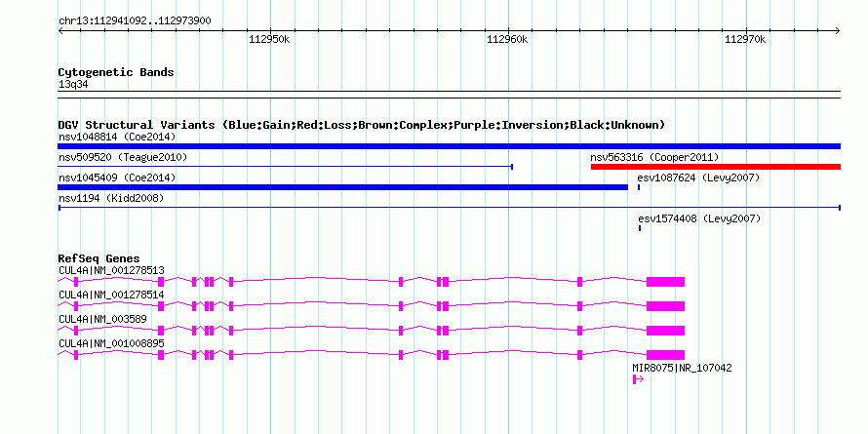Click the CUL4A|NM_001008895 transcript label

coord(111,343)
